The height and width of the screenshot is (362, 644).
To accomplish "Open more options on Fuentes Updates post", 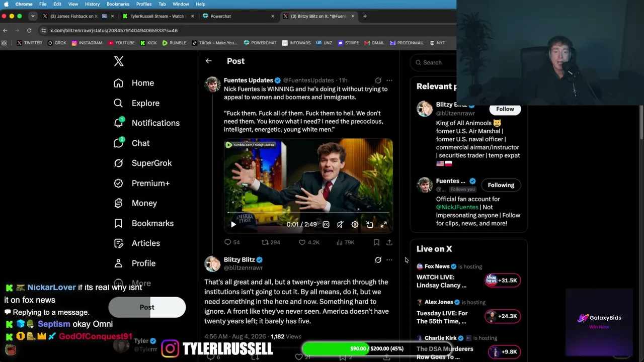I will pos(389,80).
